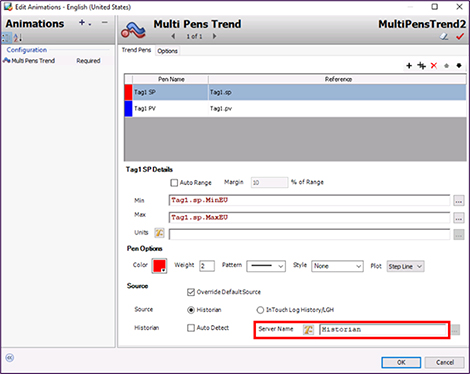Click the Weight input field

[x=207, y=266]
